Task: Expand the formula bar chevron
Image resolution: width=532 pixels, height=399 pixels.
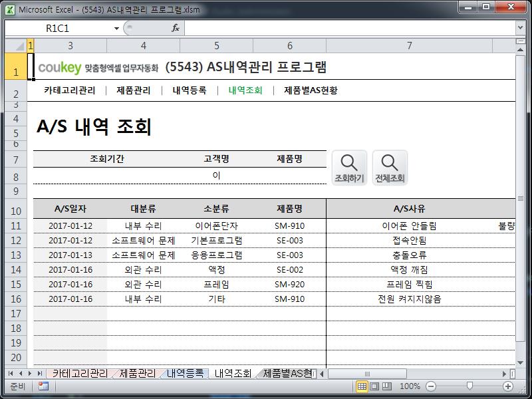Action: click(x=521, y=28)
